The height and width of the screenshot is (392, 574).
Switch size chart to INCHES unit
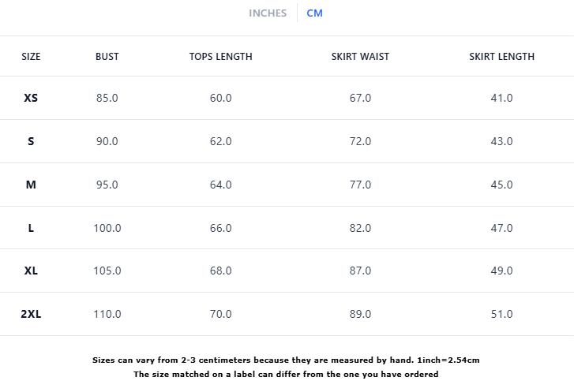point(268,13)
